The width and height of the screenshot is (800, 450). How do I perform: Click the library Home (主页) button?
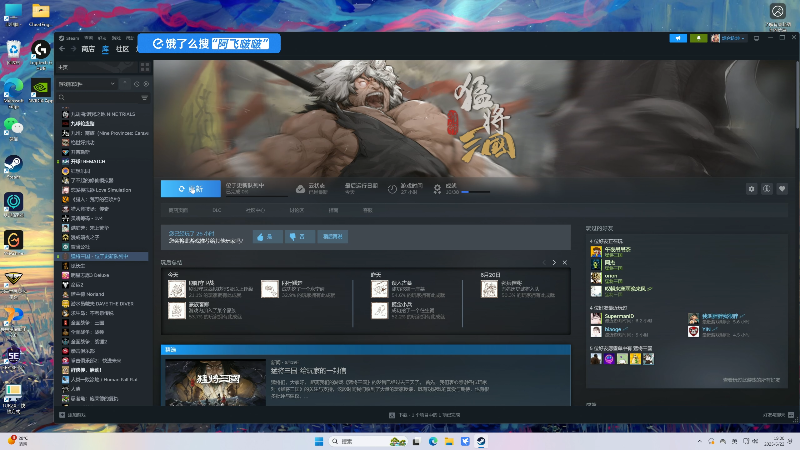tap(96, 67)
